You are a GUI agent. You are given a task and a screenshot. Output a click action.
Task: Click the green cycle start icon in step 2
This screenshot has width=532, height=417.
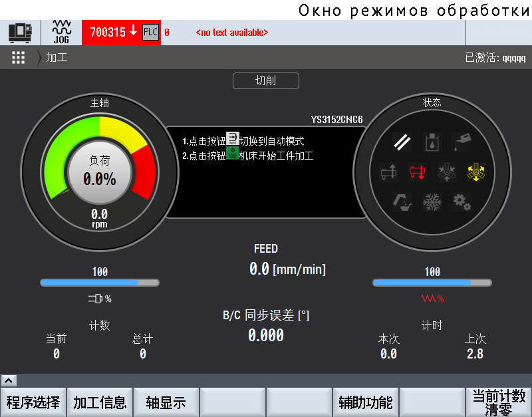point(233,153)
